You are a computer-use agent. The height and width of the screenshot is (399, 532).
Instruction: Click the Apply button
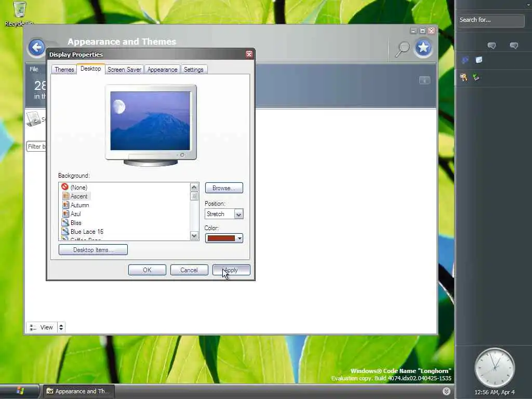[231, 270]
